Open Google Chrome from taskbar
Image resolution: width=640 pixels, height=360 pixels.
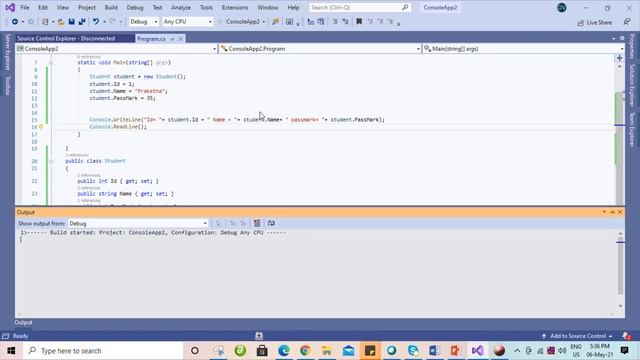click(305, 351)
